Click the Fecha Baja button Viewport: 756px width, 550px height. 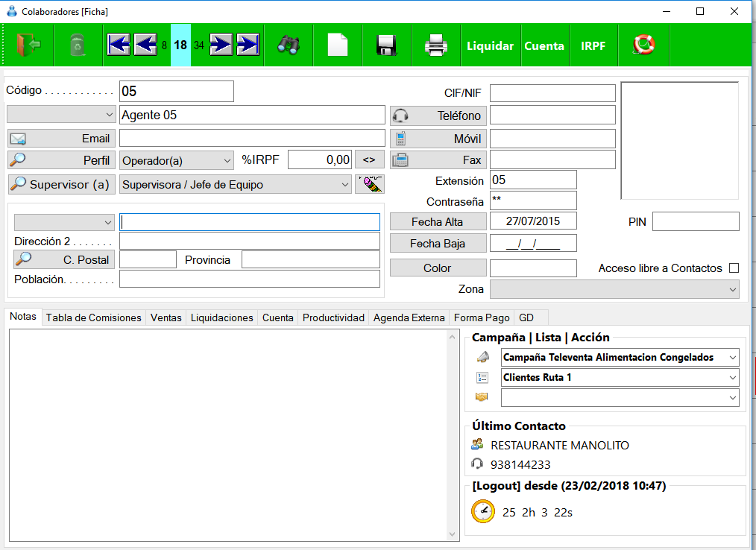(x=438, y=244)
